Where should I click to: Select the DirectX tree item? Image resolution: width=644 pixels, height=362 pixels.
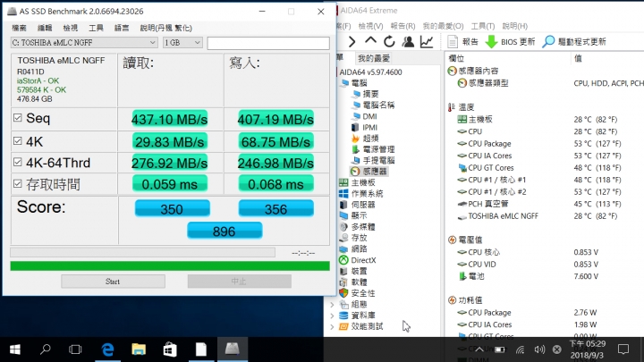[x=357, y=260]
